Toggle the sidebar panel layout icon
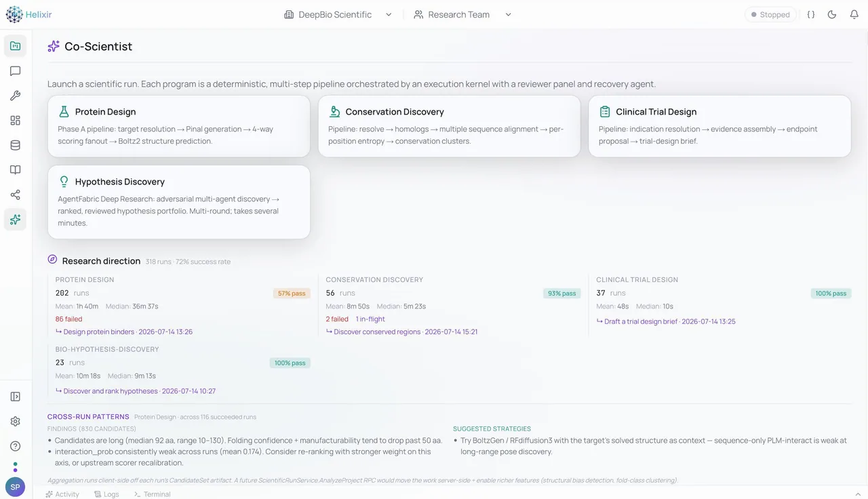Screen dimensions: 868x499 (15, 397)
